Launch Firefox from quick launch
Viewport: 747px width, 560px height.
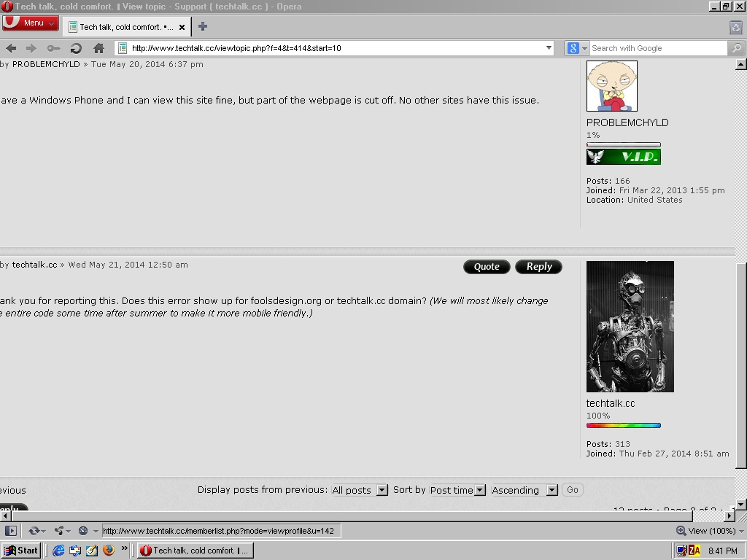pyautogui.click(x=109, y=551)
